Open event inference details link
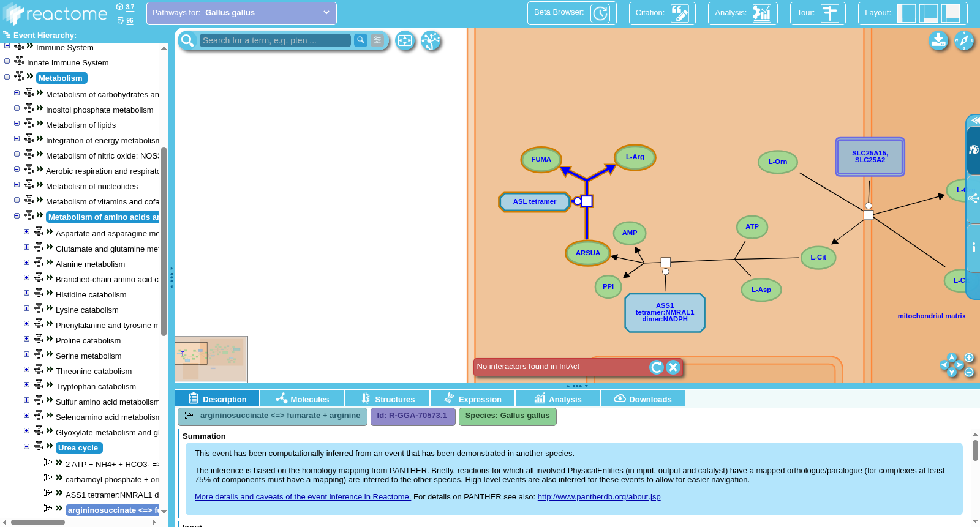The image size is (980, 527). 303,497
